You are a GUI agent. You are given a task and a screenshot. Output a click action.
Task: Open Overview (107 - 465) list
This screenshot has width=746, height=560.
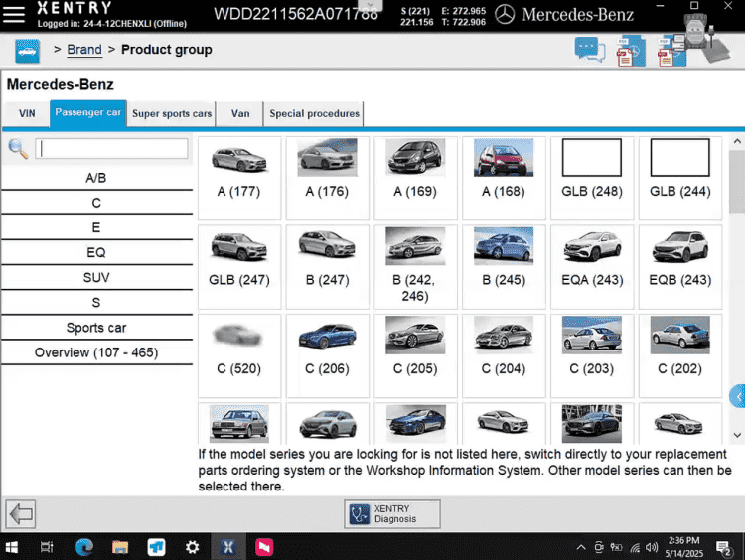coord(96,352)
